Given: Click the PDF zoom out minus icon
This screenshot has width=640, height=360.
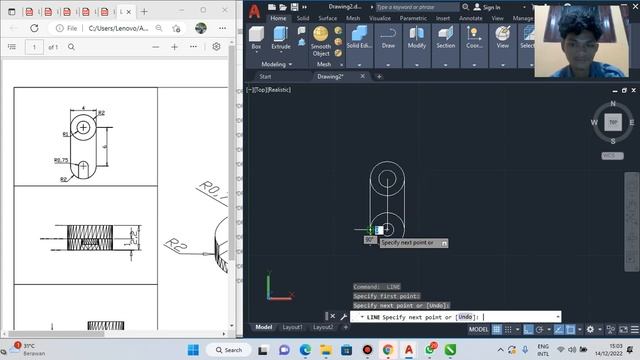Looking at the screenshot, I should (x=156, y=47).
